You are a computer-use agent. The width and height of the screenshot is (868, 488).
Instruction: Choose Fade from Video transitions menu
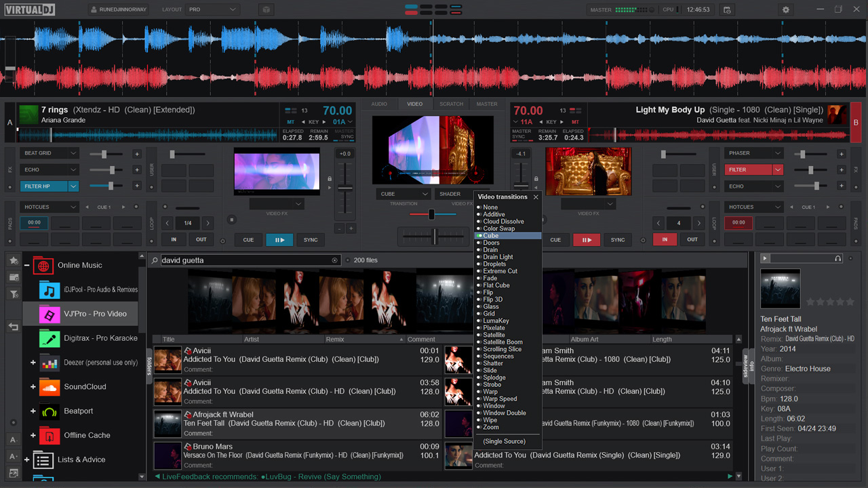(490, 278)
